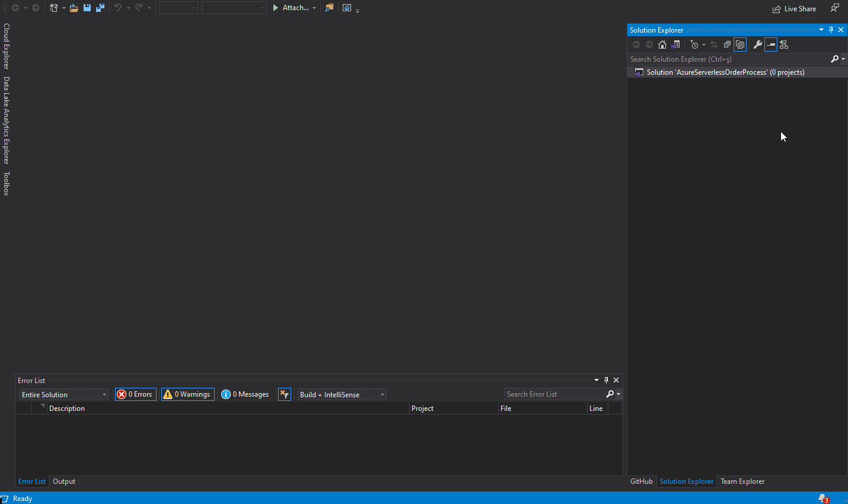Open the Undo history dropdown arrow

128,8
